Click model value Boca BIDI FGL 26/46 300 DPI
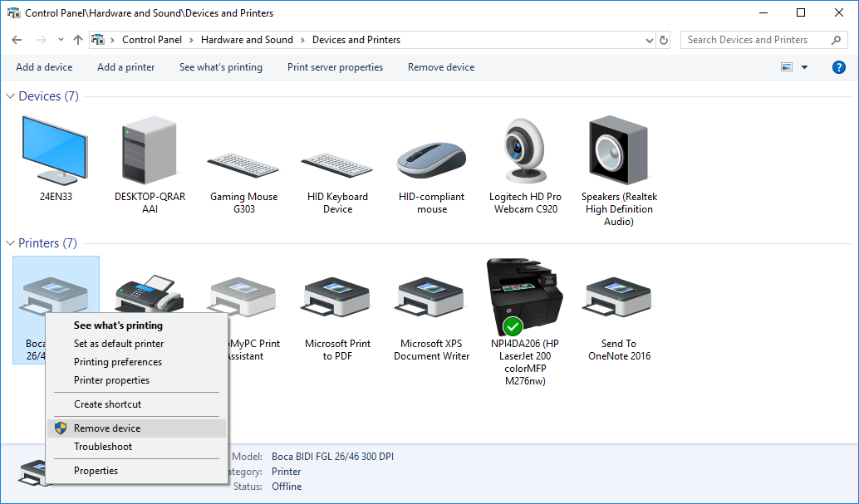Viewport: 859px width, 504px height. (x=332, y=457)
